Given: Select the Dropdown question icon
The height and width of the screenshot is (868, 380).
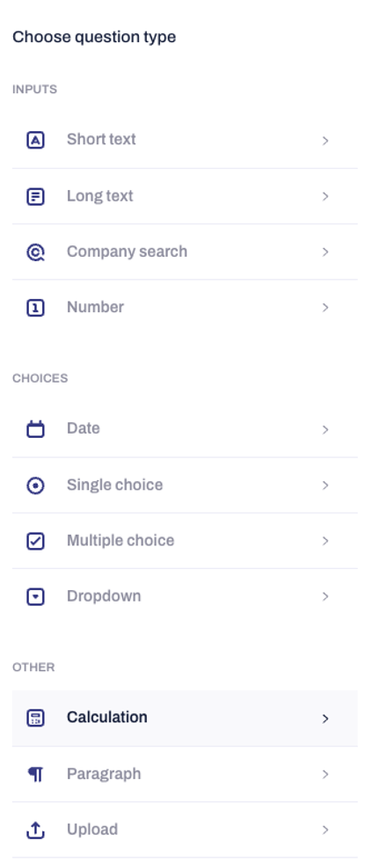Looking at the screenshot, I should point(35,596).
